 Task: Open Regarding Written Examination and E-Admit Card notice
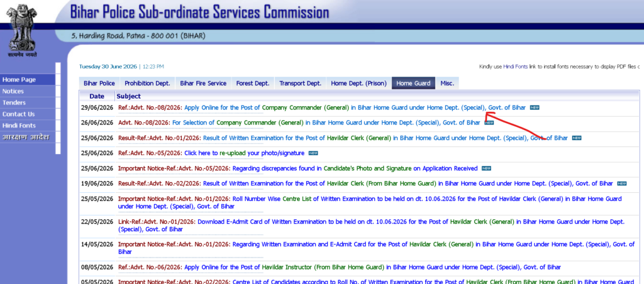pyautogui.click(x=376, y=248)
